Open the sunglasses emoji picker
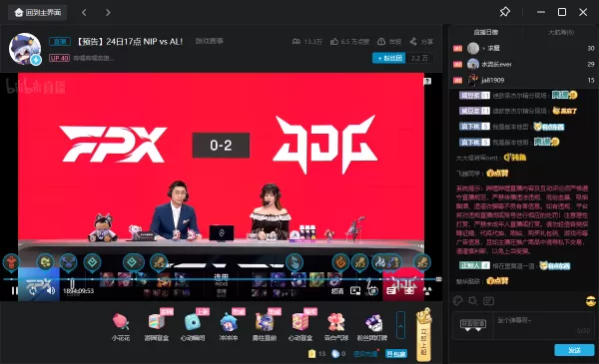 (591, 301)
